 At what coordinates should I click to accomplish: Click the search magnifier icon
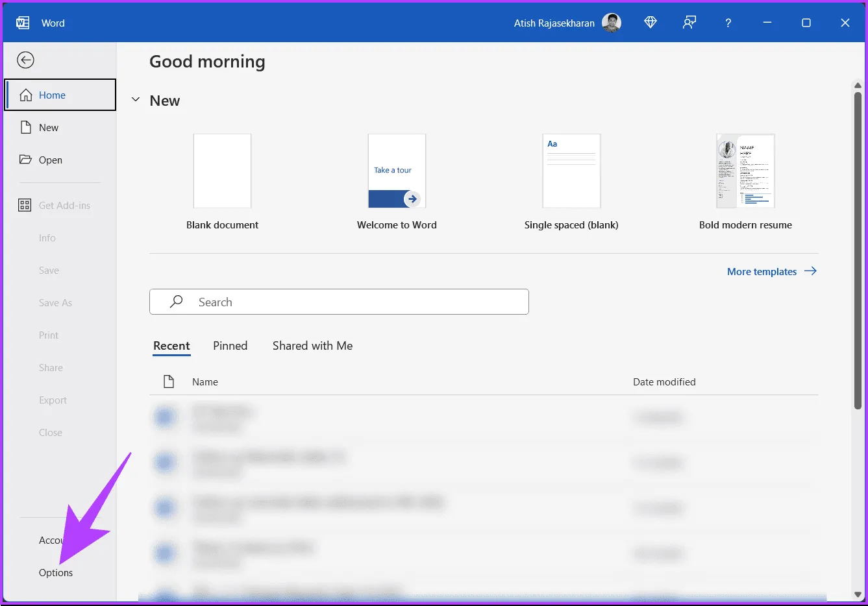176,302
